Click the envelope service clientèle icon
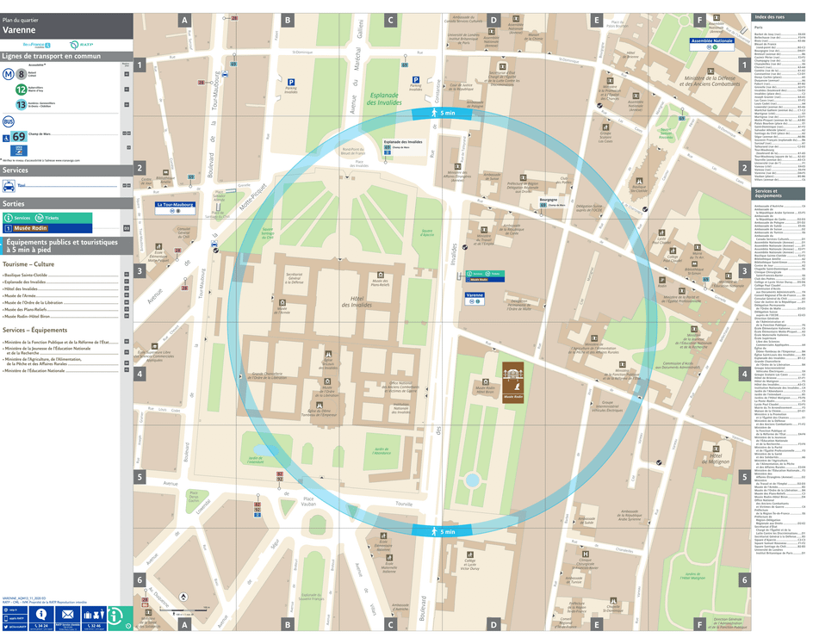The width and height of the screenshot is (813, 644). 67,613
